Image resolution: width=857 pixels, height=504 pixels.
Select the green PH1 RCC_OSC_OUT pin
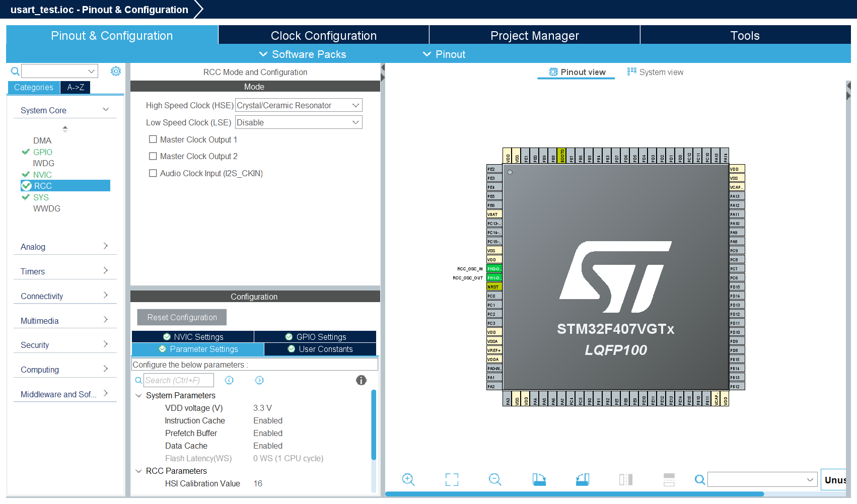(x=494, y=278)
